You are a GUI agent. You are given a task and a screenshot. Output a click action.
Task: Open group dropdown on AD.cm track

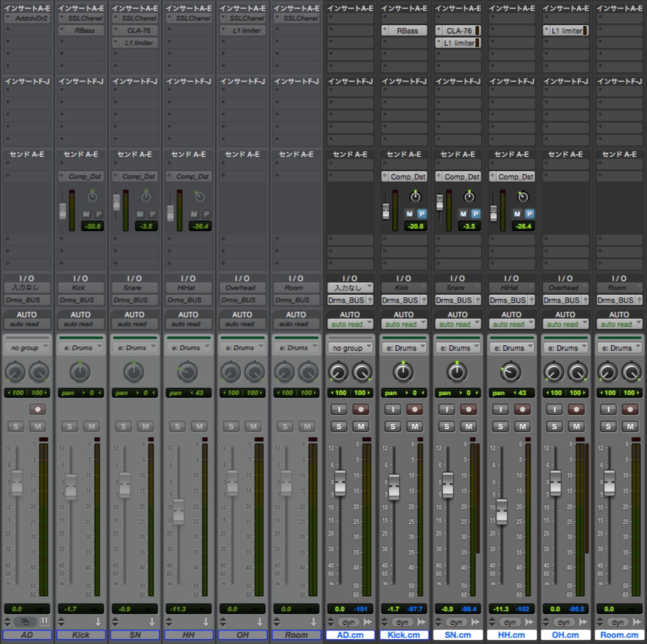click(x=350, y=348)
